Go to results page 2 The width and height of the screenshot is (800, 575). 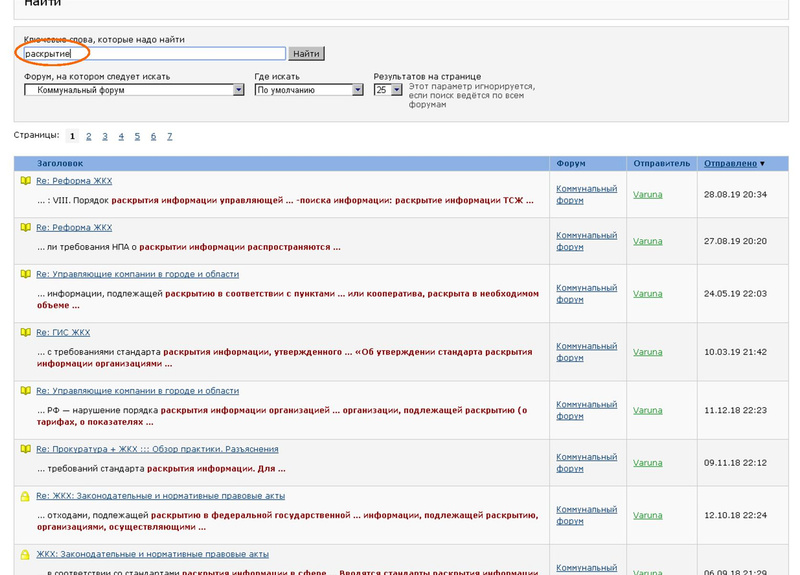point(89,136)
